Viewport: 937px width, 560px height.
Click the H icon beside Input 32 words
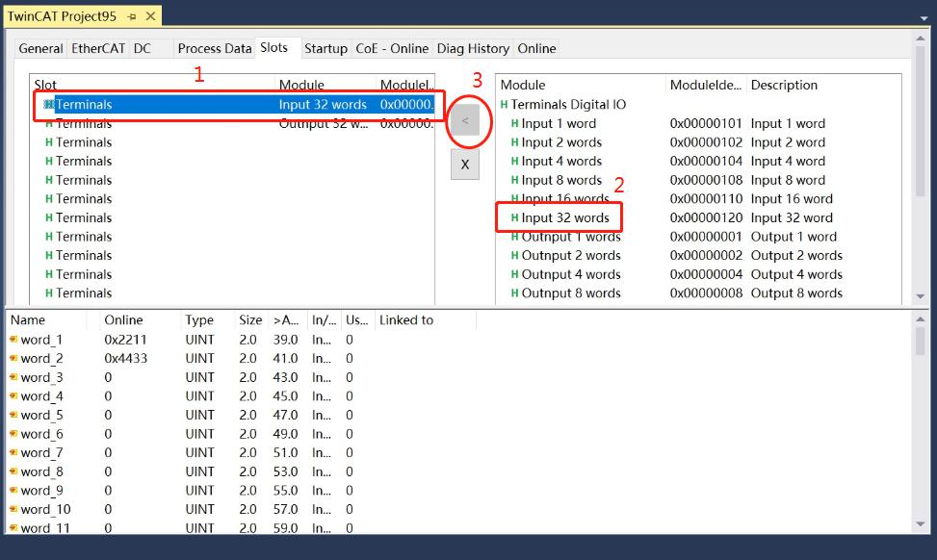click(514, 217)
